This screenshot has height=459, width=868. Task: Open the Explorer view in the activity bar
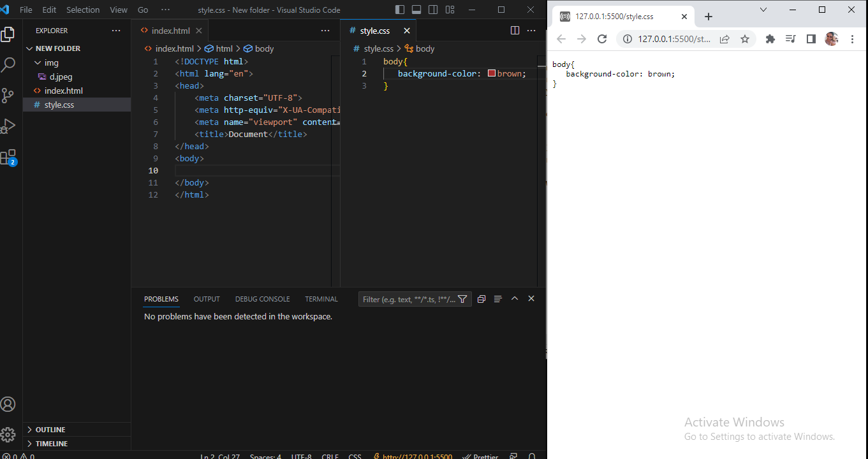click(8, 34)
